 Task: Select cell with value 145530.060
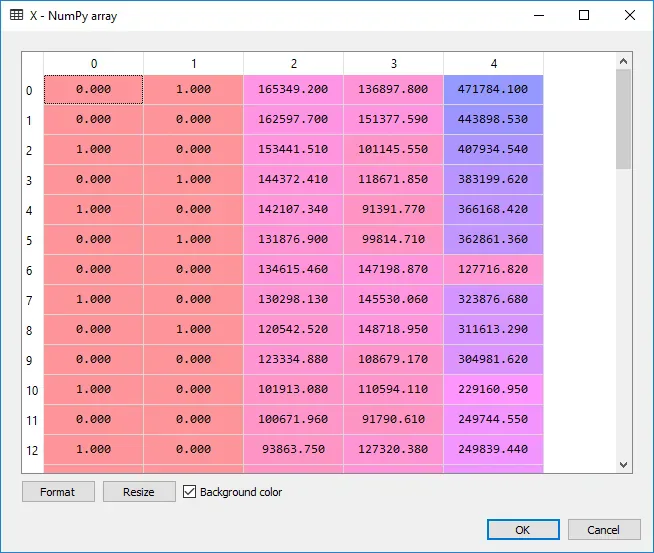pos(394,300)
